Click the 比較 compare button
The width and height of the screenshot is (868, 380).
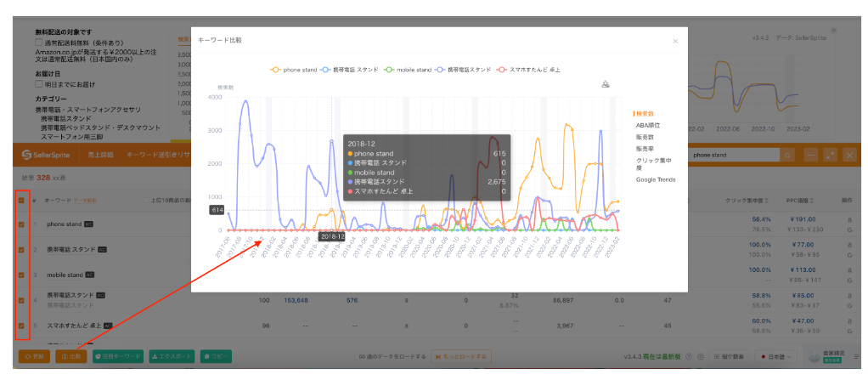pyautogui.click(x=71, y=357)
